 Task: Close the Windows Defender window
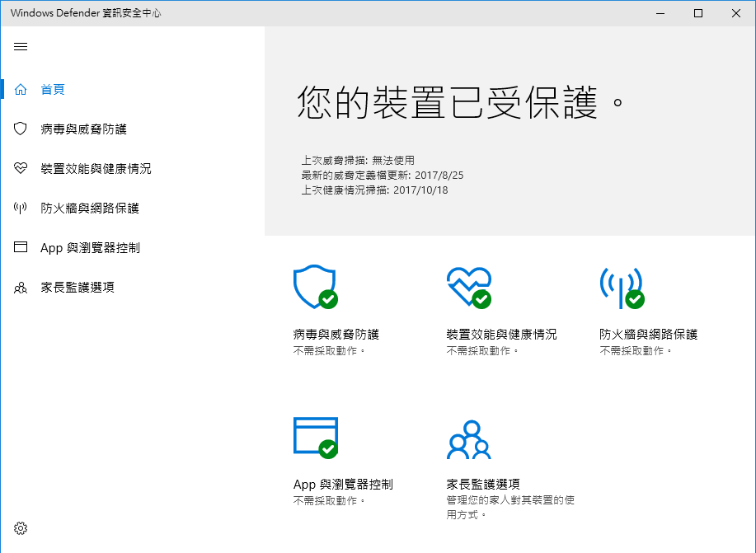[735, 13]
